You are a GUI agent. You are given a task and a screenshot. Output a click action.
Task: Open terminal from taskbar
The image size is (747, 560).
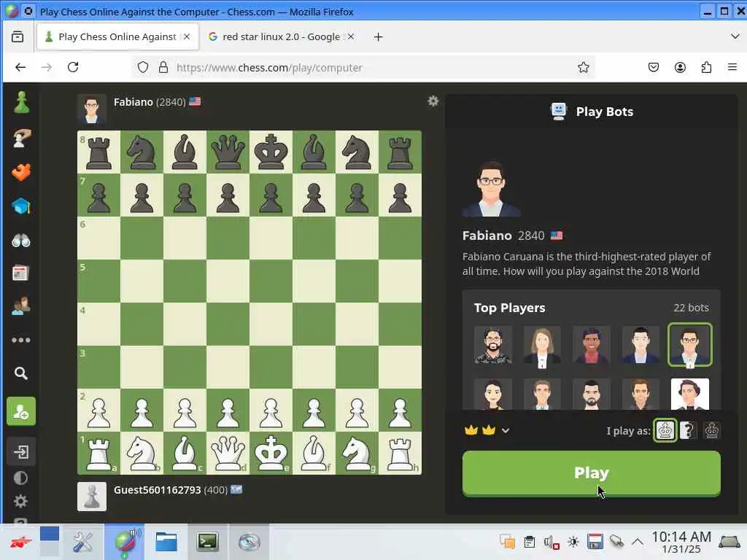coord(207,542)
